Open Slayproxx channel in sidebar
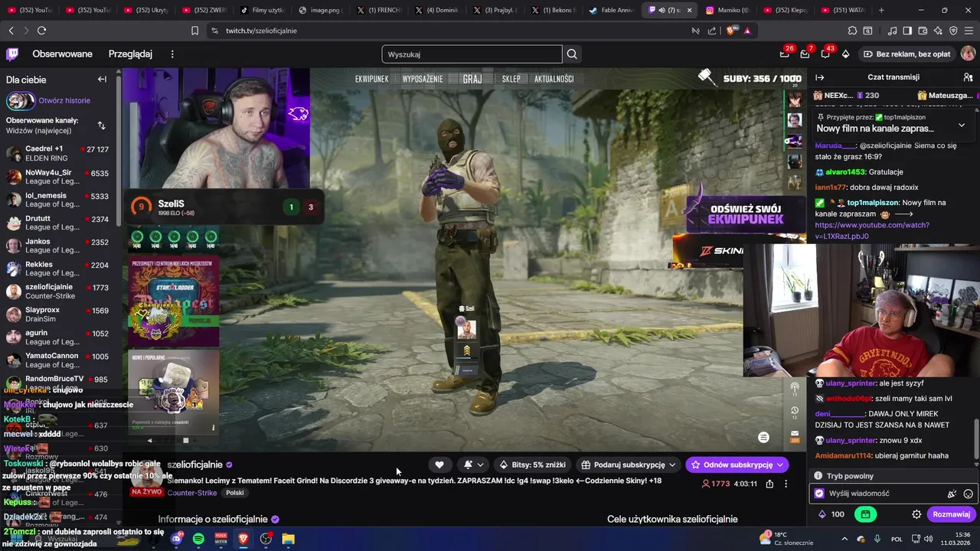980x551 pixels. 57,315
